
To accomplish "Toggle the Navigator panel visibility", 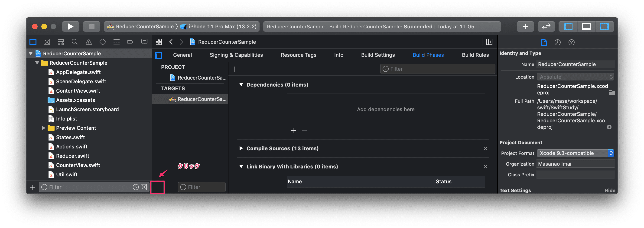I will point(568,27).
